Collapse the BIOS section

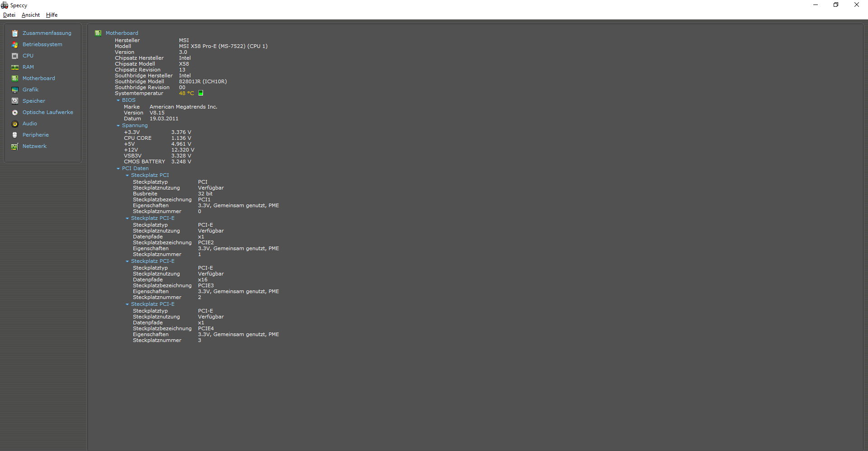pos(118,100)
